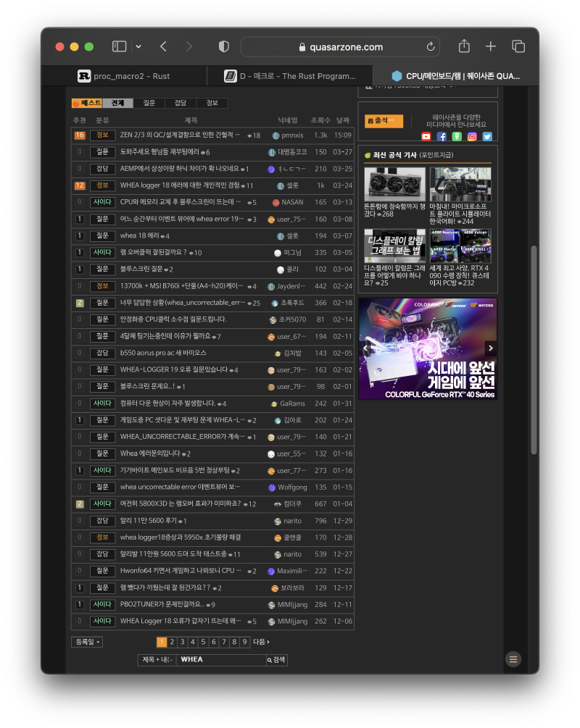Click the Facebook social media icon
The height and width of the screenshot is (728, 580).
[442, 136]
